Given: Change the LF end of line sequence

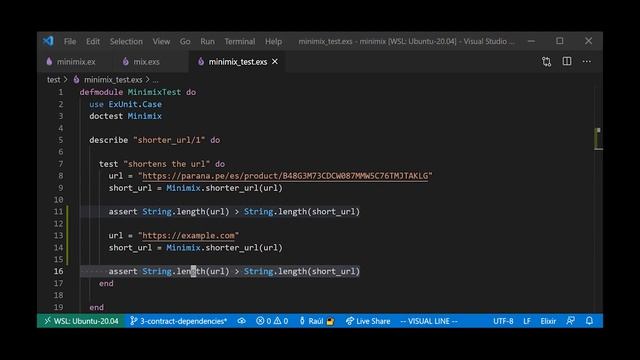Looking at the screenshot, I should 527,321.
